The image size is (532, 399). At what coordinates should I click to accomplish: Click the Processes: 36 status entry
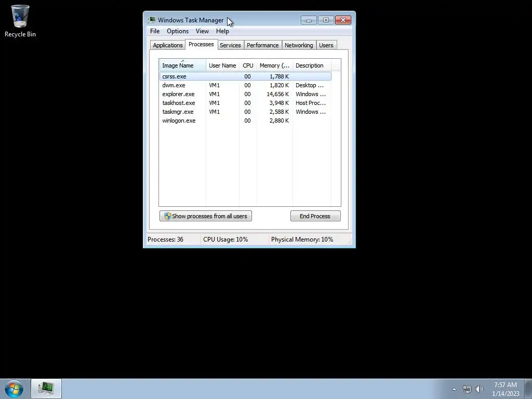coord(166,239)
